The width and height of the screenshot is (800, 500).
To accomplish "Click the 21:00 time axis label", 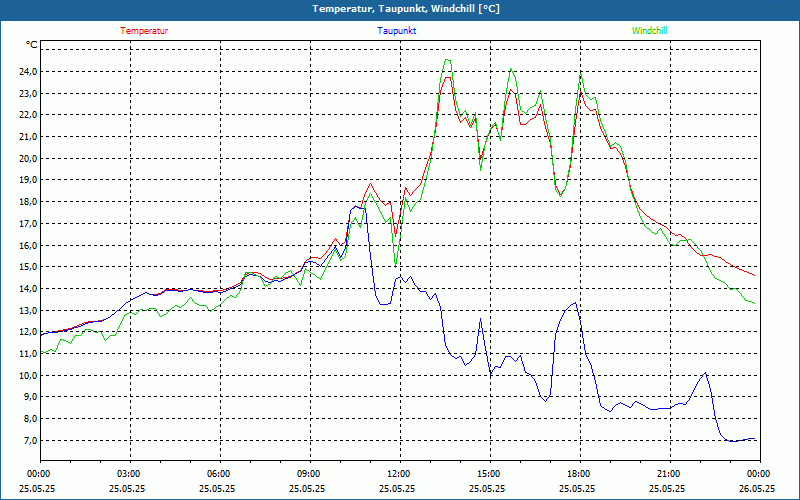I will pos(667,474).
